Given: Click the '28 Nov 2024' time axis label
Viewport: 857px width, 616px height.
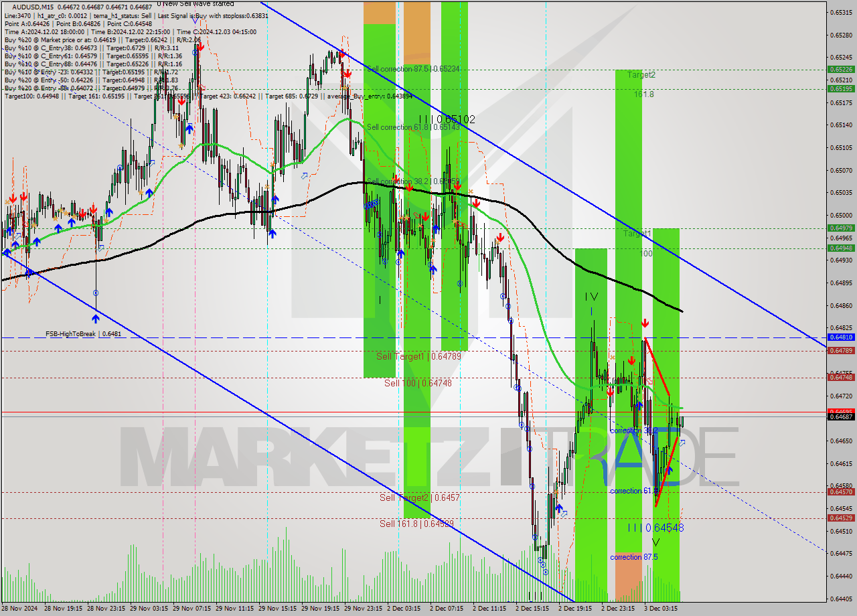Looking at the screenshot, I should (21, 609).
